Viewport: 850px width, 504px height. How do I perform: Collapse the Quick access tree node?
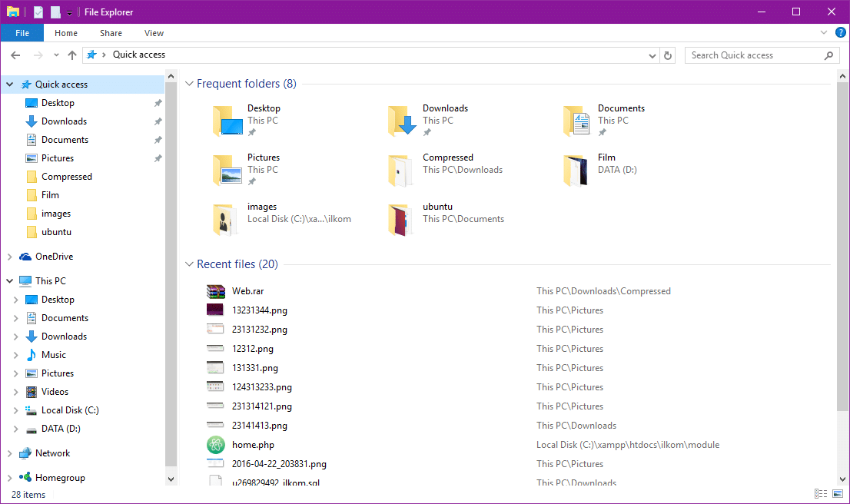click(10, 85)
